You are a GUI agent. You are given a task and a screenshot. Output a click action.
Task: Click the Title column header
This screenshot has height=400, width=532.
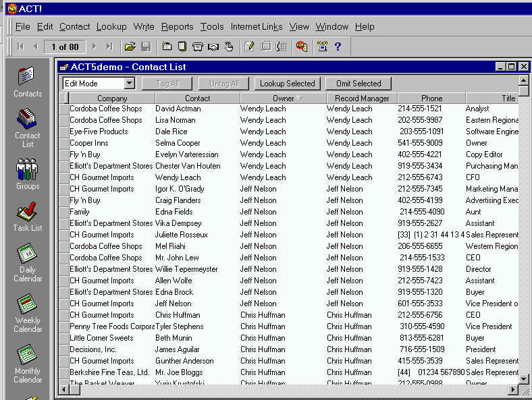(493, 98)
